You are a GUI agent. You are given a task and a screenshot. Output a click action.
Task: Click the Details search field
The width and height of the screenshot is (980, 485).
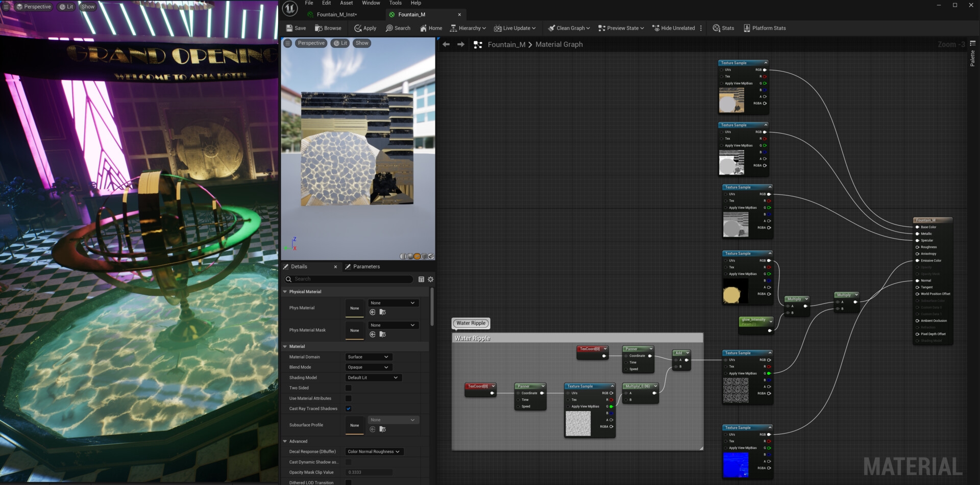point(352,279)
